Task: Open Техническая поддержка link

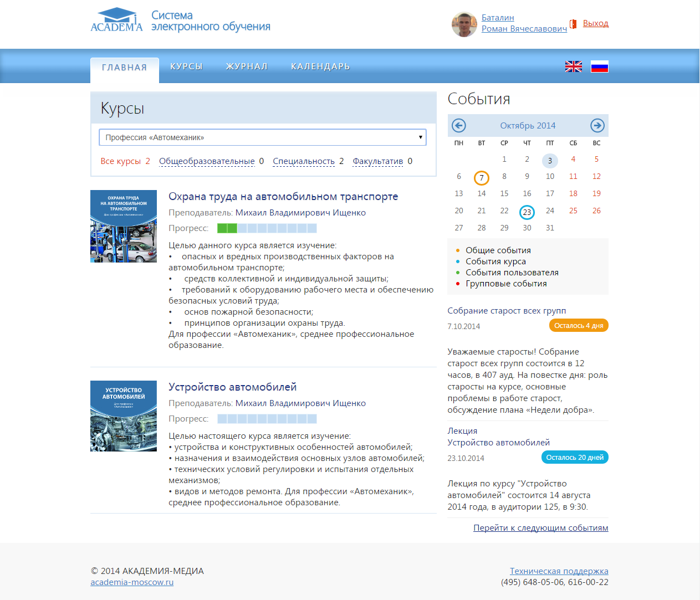Action: point(559,571)
